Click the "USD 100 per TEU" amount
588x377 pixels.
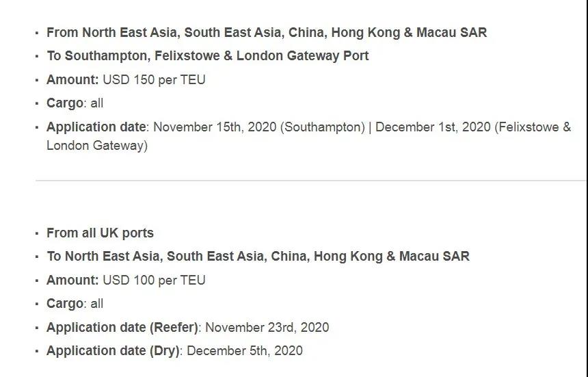(154, 280)
